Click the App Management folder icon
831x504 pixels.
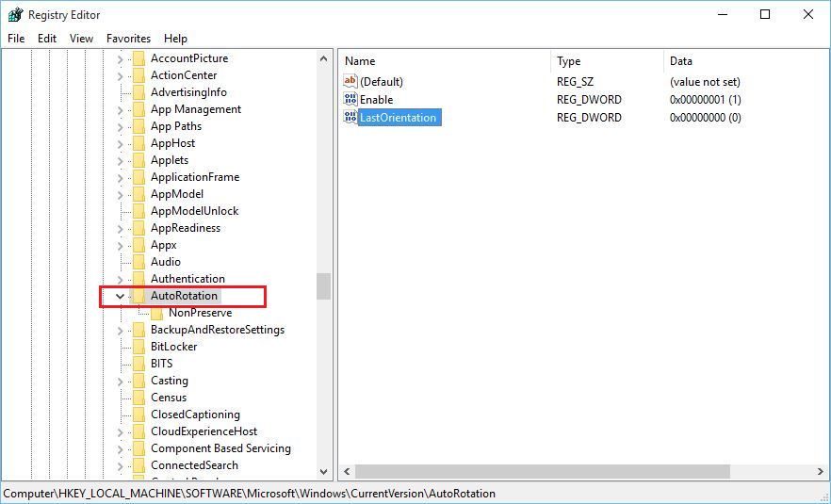138,109
